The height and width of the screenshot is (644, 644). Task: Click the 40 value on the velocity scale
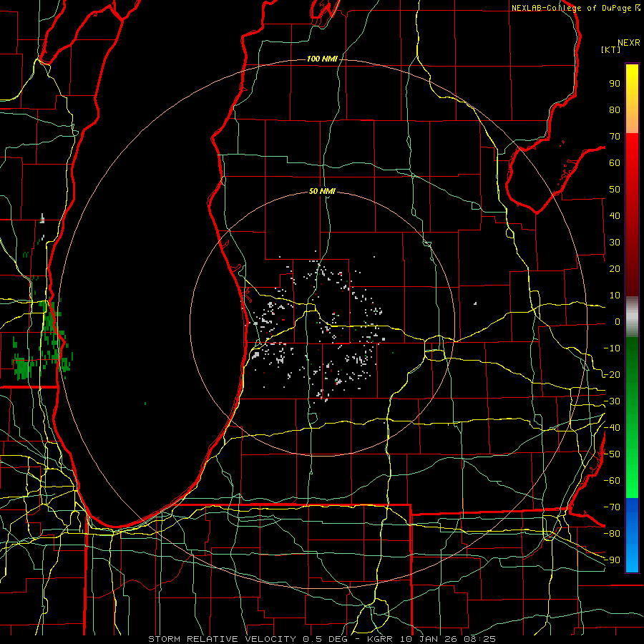[615, 215]
